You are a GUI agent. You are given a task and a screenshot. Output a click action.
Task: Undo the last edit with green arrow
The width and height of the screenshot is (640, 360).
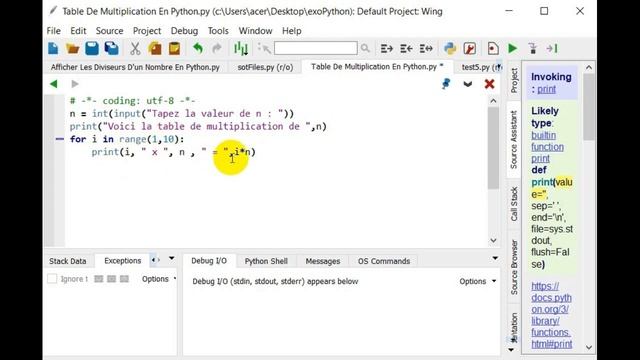(198, 49)
